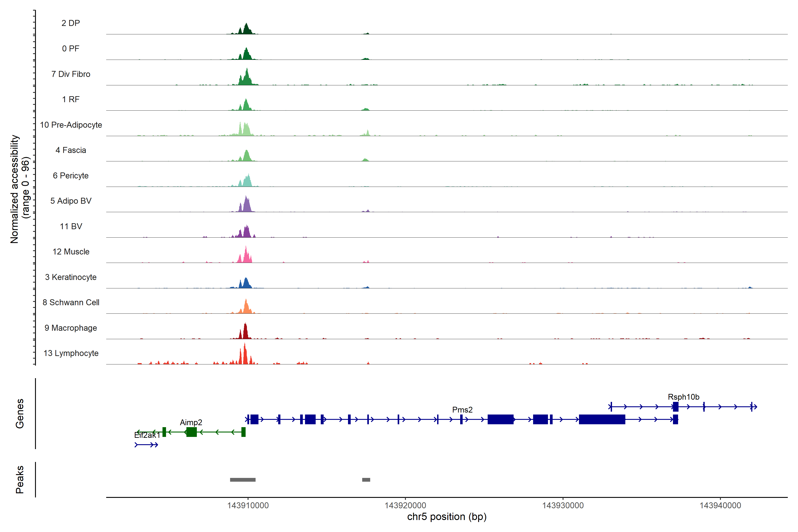Click the green Aimp2 middle exon
This screenshot has width=798, height=532.
click(x=191, y=432)
